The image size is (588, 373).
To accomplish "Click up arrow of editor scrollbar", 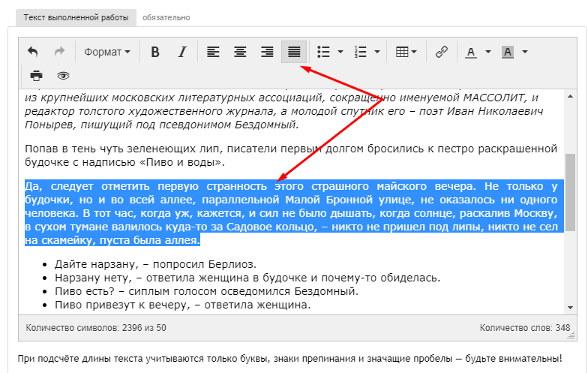I will tap(570, 96).
